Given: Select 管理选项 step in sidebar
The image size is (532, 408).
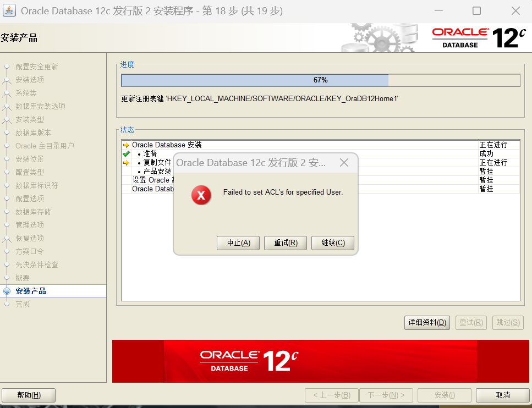Looking at the screenshot, I should point(30,225).
